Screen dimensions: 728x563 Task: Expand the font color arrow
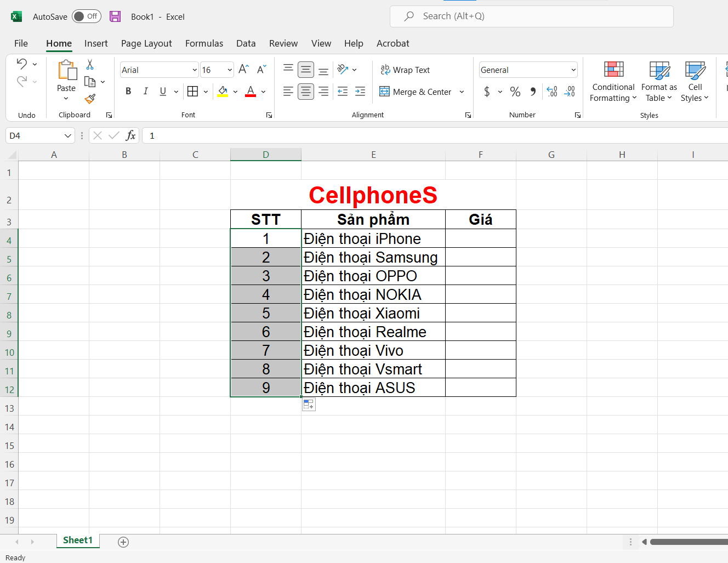click(264, 92)
